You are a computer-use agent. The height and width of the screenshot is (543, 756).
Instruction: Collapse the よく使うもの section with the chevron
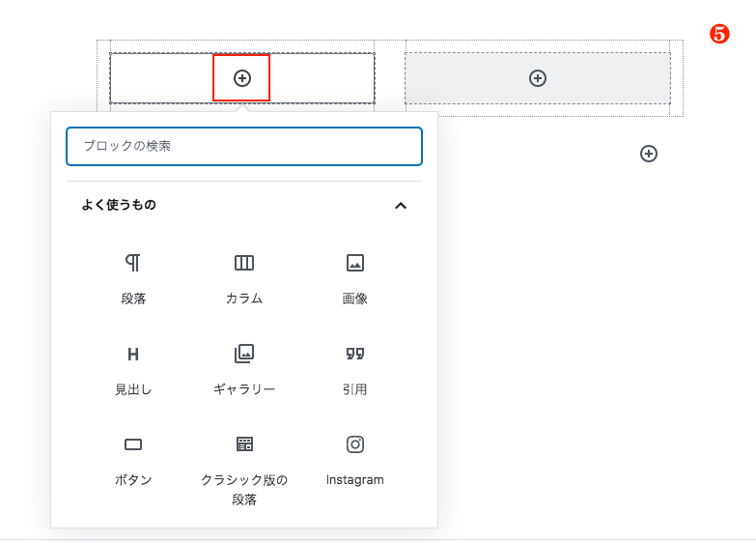[402, 206]
